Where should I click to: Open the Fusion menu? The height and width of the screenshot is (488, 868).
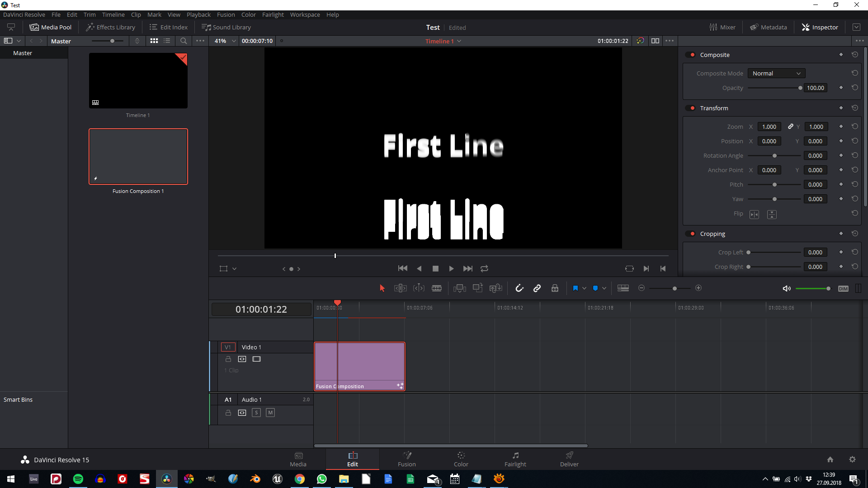(x=226, y=14)
